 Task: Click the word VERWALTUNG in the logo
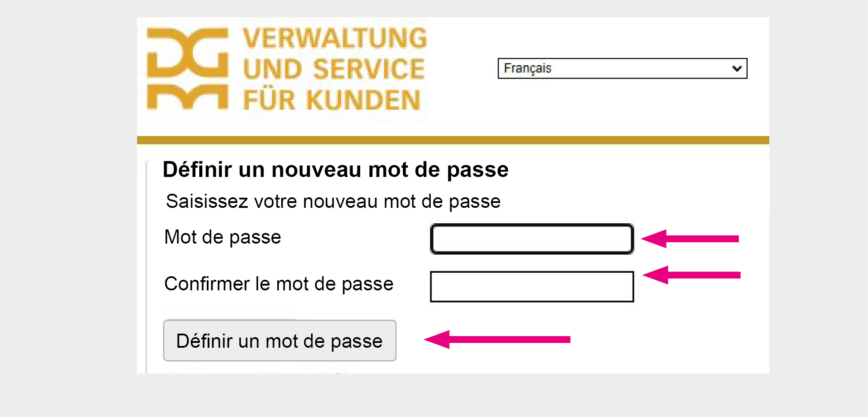[x=335, y=38]
